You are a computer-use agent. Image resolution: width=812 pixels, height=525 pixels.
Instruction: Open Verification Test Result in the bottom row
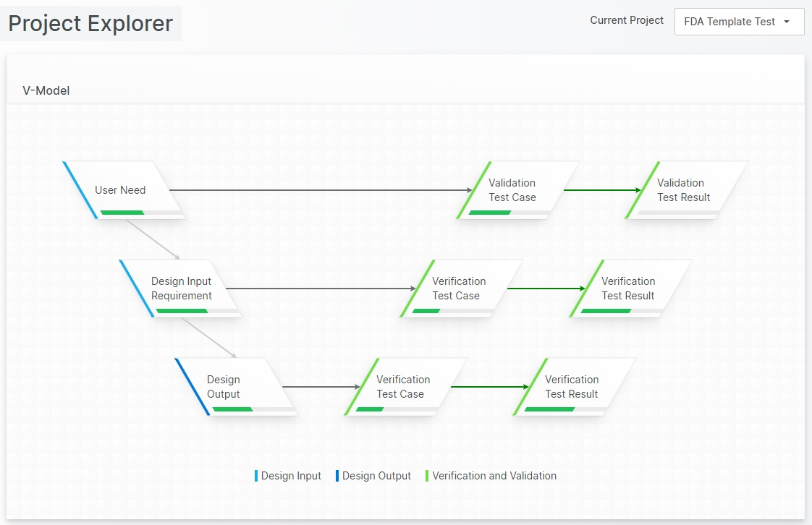[x=572, y=386]
